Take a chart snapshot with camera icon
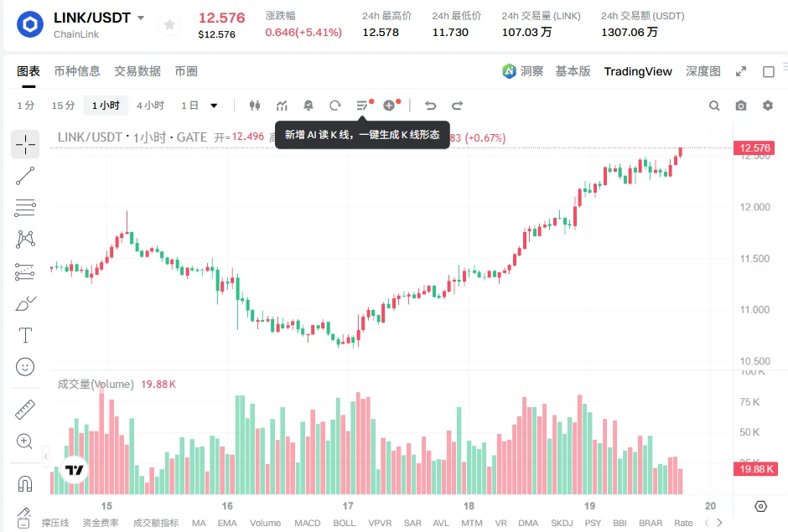Viewport: 788px width, 532px height. [741, 106]
